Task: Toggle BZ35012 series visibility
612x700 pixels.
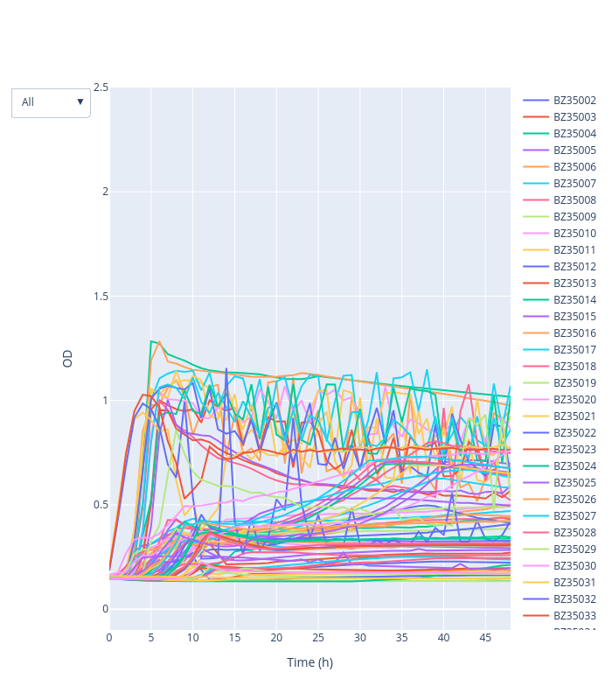Action: click(x=574, y=267)
